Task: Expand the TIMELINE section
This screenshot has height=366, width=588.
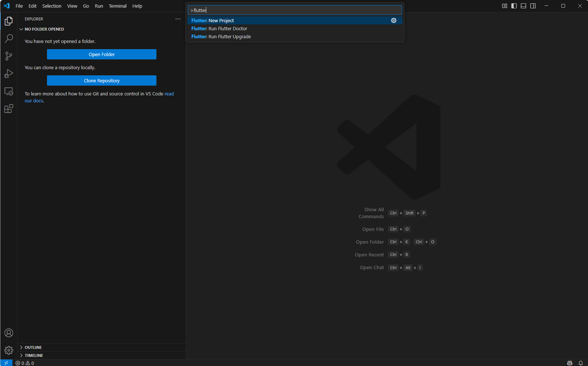Action: (102, 355)
